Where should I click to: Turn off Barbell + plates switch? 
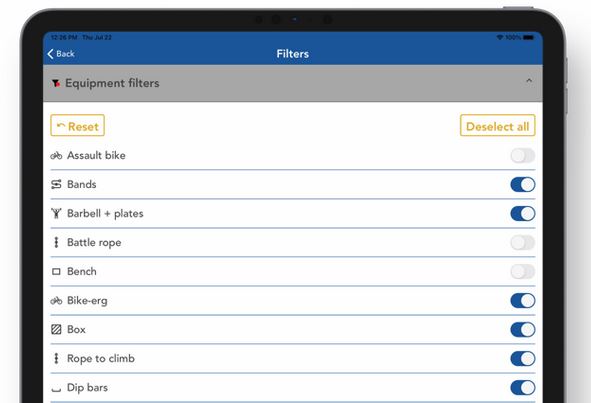[522, 214]
